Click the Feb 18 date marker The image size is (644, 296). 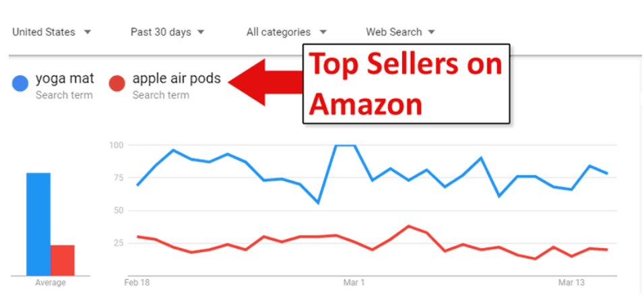(138, 282)
